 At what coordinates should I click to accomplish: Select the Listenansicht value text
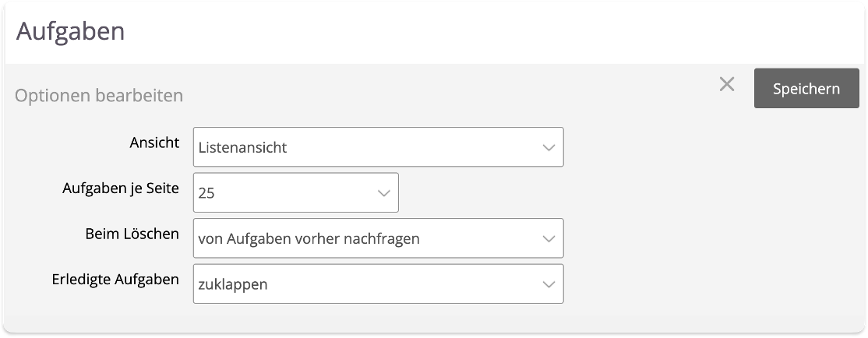point(243,147)
